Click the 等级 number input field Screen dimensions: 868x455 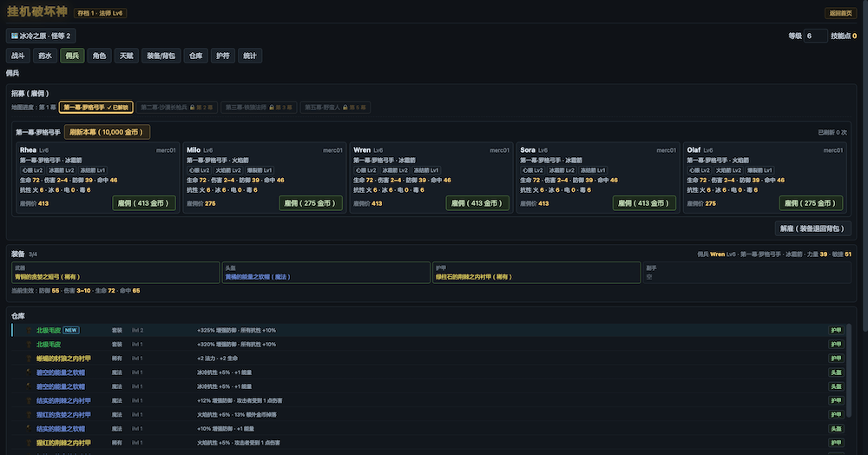[x=815, y=36]
